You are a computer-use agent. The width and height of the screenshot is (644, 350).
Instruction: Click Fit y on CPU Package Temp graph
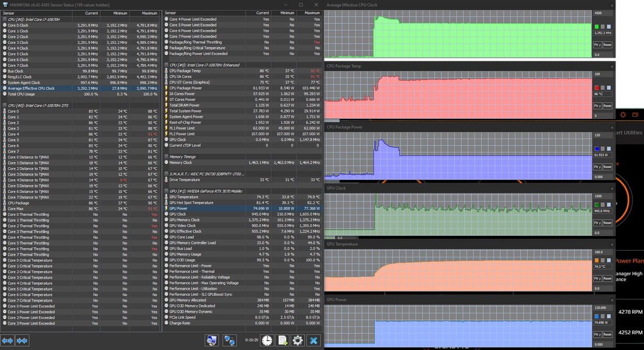pyautogui.click(x=597, y=106)
